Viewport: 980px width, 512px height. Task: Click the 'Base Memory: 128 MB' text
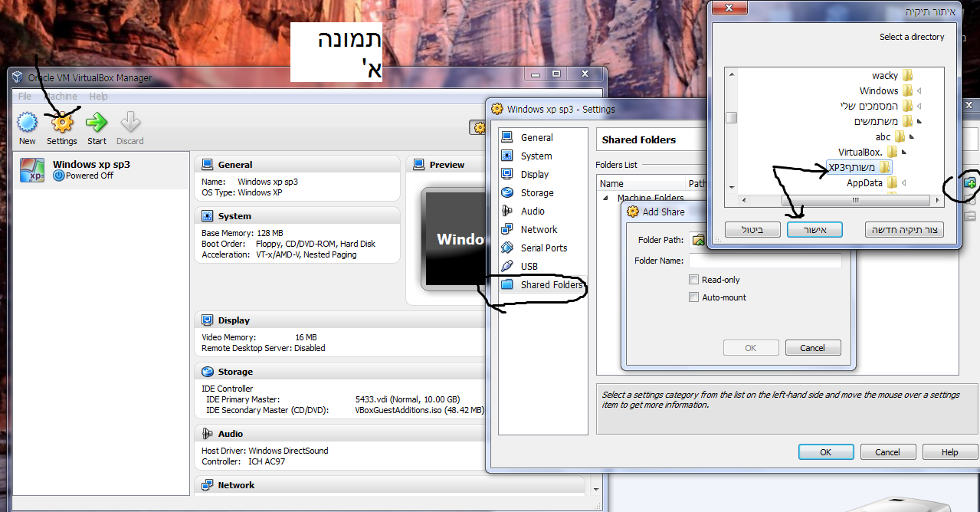(x=242, y=233)
